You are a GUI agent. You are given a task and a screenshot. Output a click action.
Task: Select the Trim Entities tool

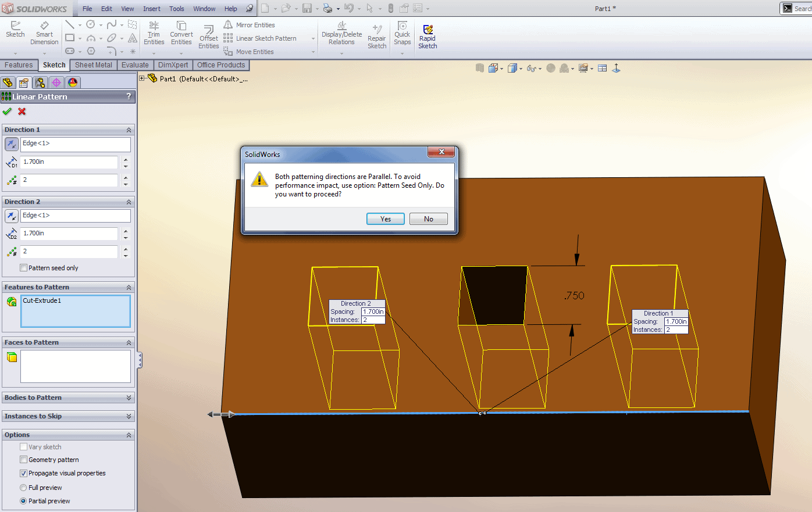point(154,33)
